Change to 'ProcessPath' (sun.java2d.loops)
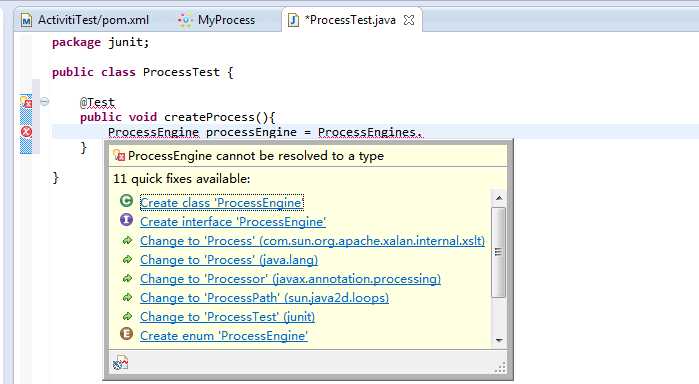The image size is (699, 384). point(264,297)
